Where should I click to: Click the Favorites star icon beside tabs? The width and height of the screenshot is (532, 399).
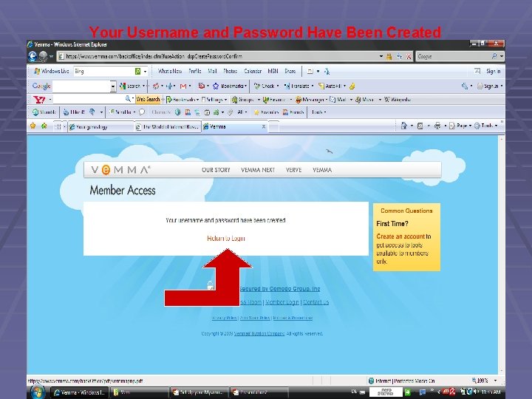pos(33,126)
